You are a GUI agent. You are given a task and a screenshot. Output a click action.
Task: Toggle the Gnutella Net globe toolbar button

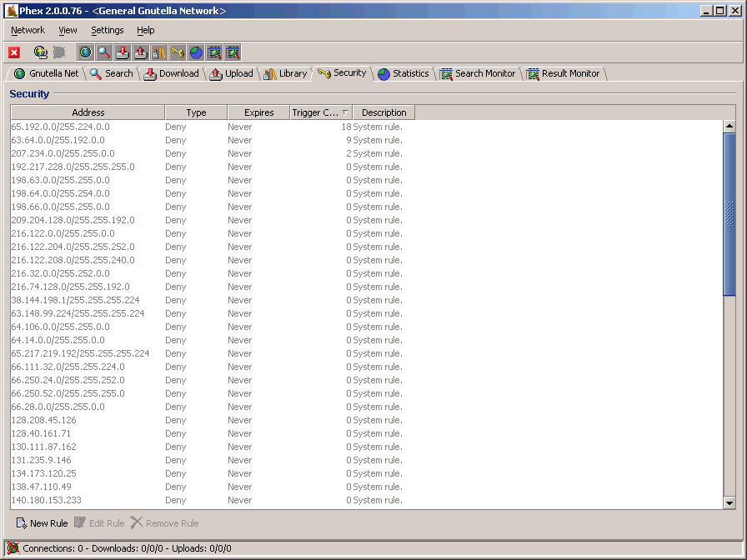86,52
